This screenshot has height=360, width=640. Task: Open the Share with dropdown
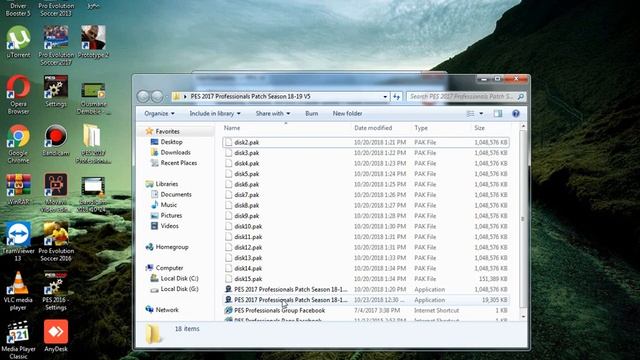pos(273,113)
